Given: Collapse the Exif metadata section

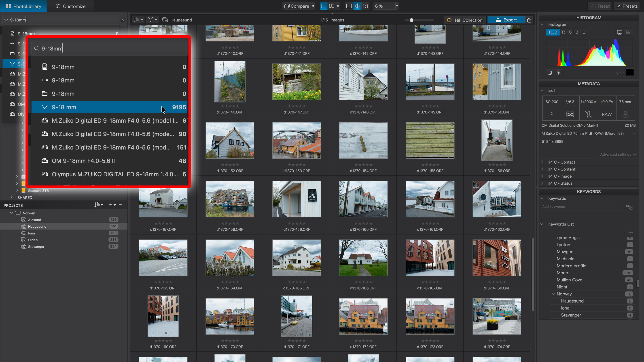Looking at the screenshot, I should 542,90.
